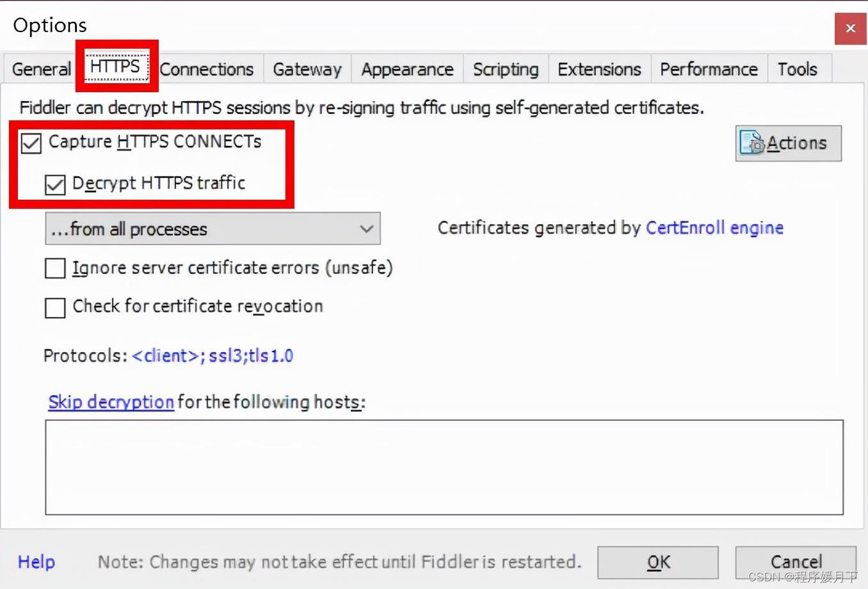Expand the from all processes dropdown
This screenshot has width=868, height=589.
(213, 229)
